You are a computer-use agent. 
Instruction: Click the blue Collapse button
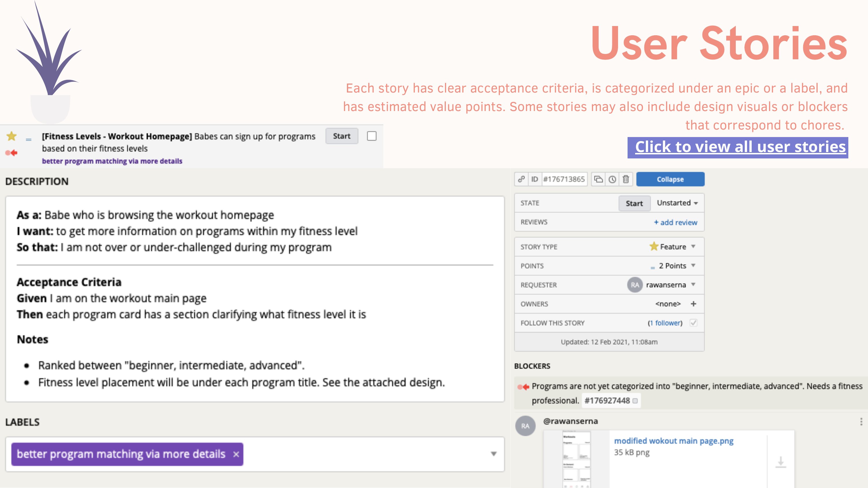point(670,179)
